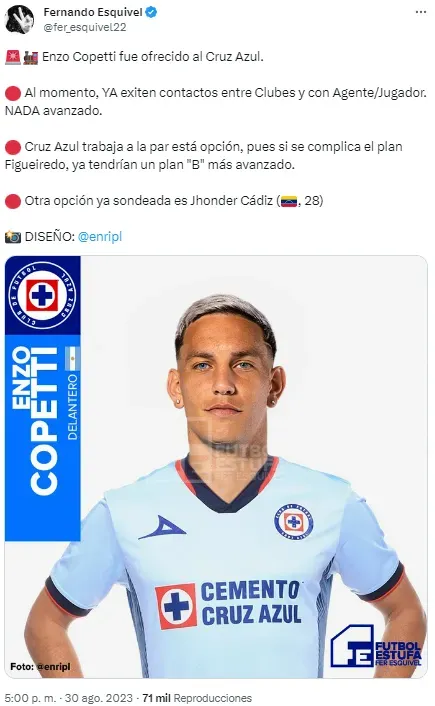Open the Enzo Copetti tweet image
The image size is (435, 706).
click(216, 467)
